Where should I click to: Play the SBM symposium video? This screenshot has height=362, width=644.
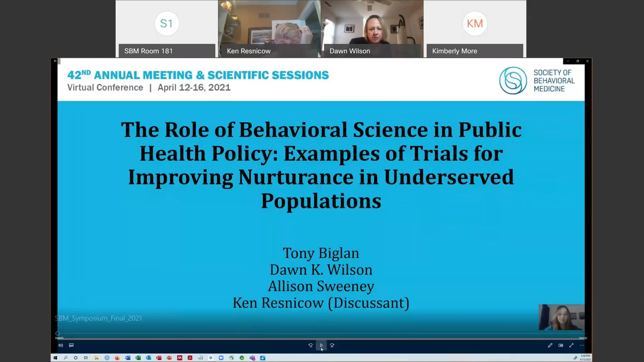point(321,345)
